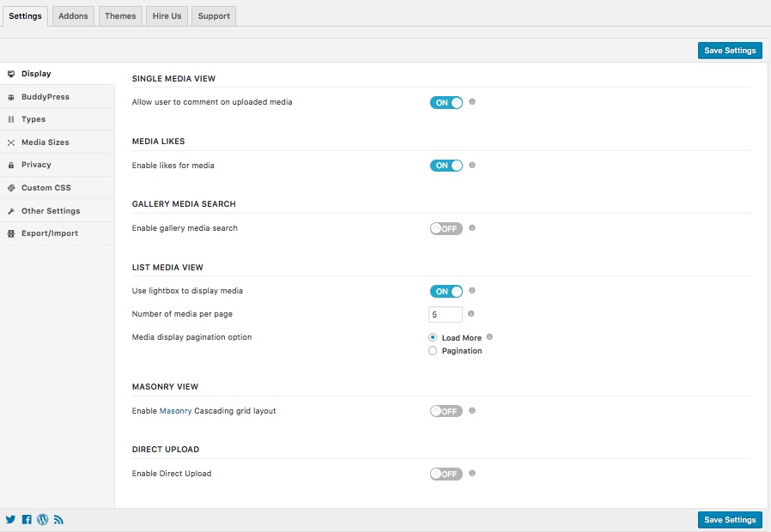
Task: Follow the Masonry hyperlink
Action: pyautogui.click(x=175, y=411)
